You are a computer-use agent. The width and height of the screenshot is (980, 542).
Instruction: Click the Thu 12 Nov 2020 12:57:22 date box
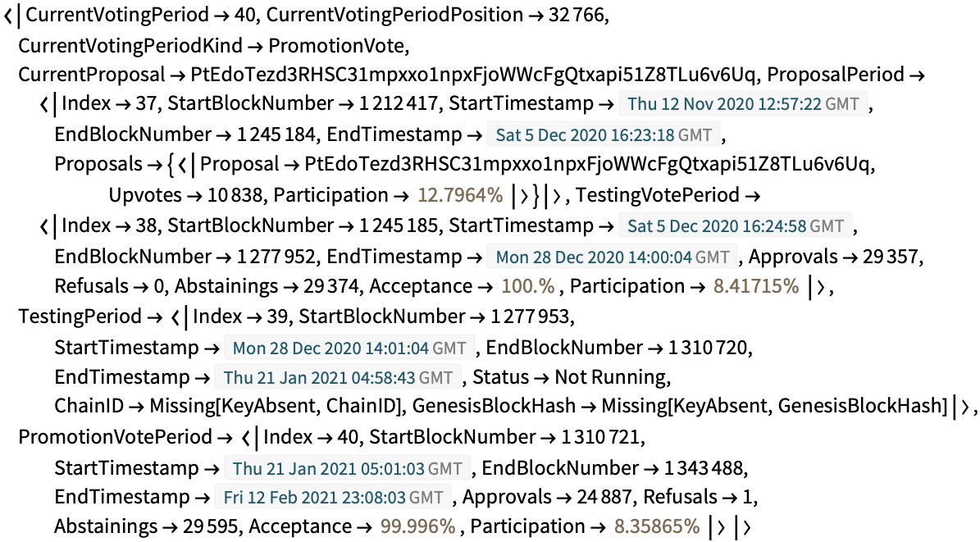[743, 104]
